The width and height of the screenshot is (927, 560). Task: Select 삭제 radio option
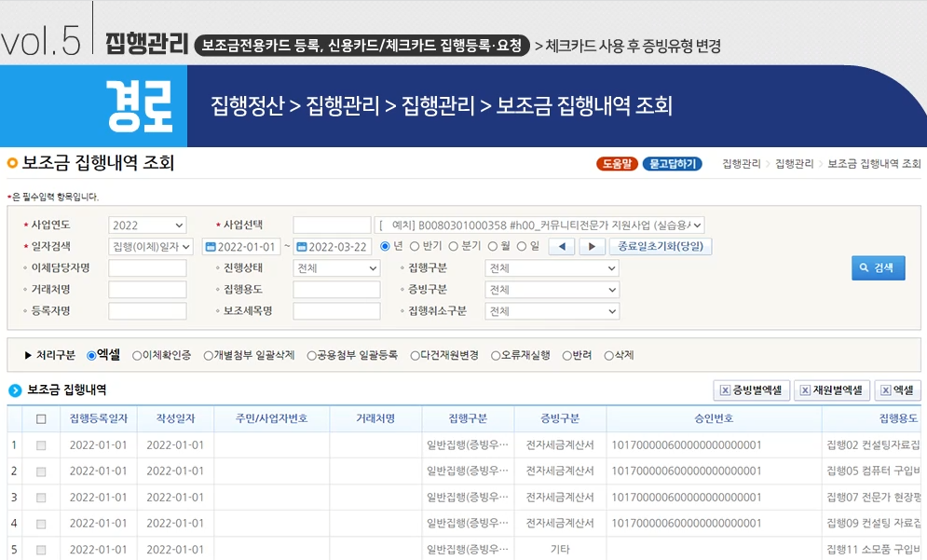pyautogui.click(x=609, y=355)
